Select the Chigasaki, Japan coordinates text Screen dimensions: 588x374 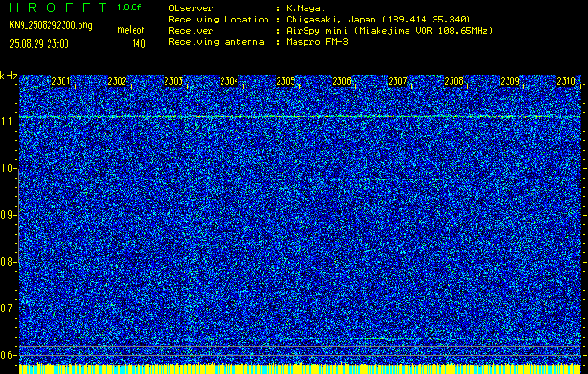click(x=379, y=20)
